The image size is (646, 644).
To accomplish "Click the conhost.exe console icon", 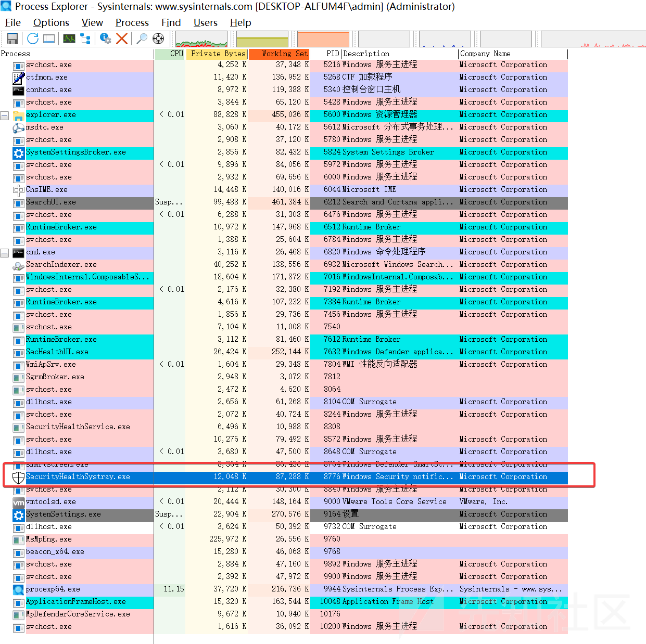I will [19, 91].
